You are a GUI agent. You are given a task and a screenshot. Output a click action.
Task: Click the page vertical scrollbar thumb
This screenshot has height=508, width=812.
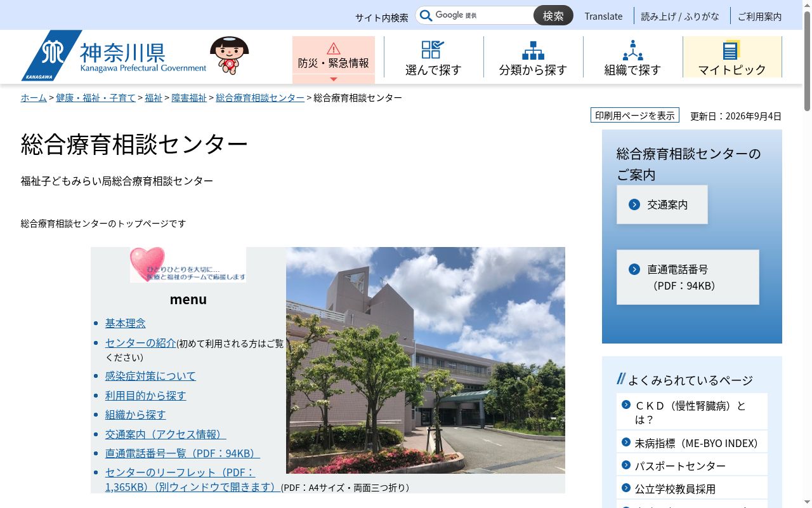807,60
